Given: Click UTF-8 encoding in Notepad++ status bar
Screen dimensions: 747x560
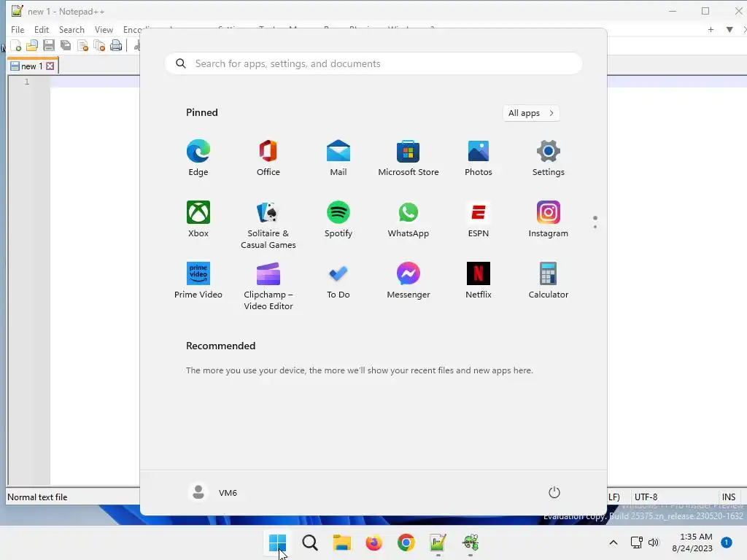Looking at the screenshot, I should pos(646,497).
